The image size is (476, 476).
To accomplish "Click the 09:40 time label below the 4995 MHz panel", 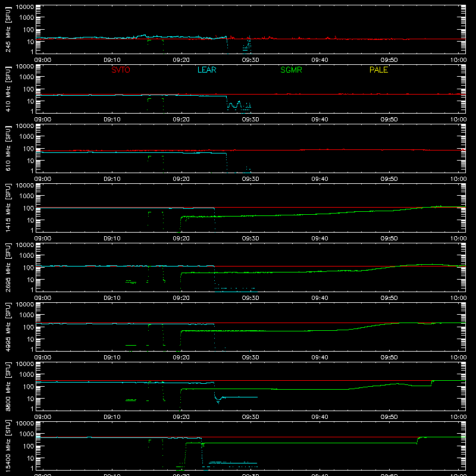I will (320, 358).
